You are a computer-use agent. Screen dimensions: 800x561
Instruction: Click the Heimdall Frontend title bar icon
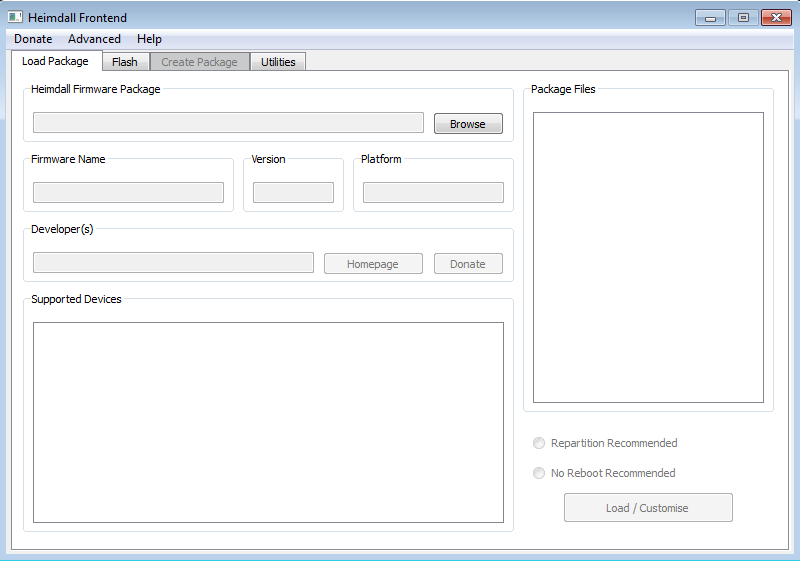pyautogui.click(x=15, y=17)
